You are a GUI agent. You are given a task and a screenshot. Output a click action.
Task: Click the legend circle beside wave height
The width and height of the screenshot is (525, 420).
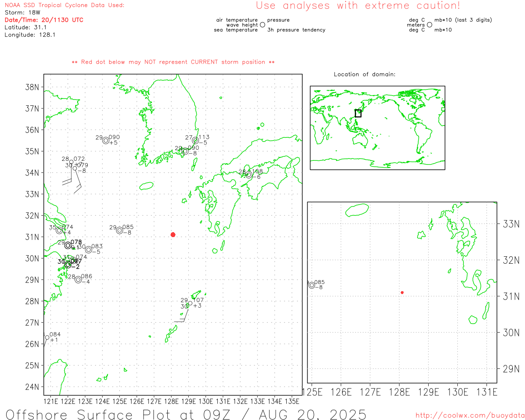[x=262, y=25]
